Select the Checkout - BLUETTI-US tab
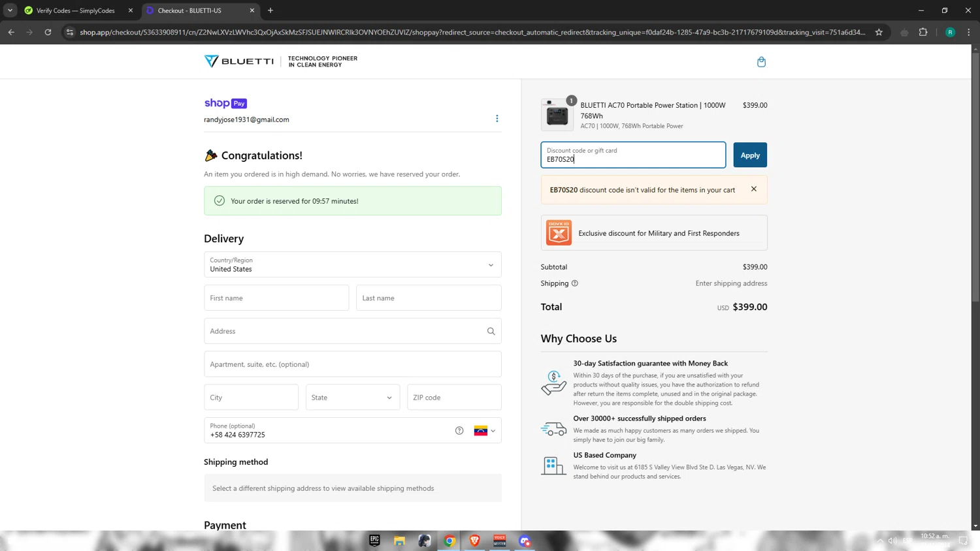The image size is (980, 551). [x=201, y=10]
